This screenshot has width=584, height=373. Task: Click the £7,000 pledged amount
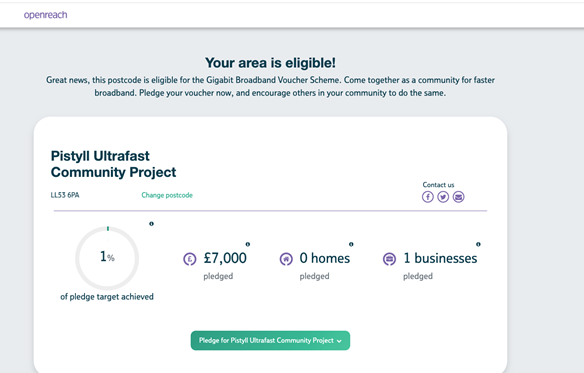click(x=225, y=258)
